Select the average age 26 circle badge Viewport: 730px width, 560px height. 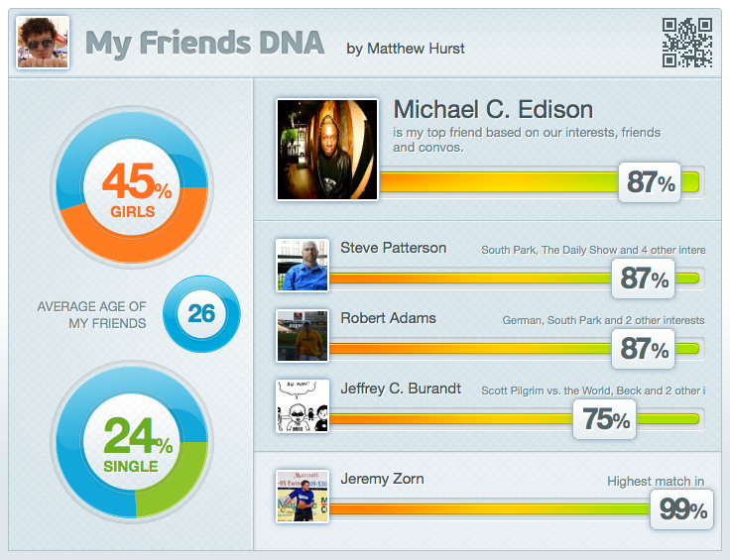pos(201,313)
